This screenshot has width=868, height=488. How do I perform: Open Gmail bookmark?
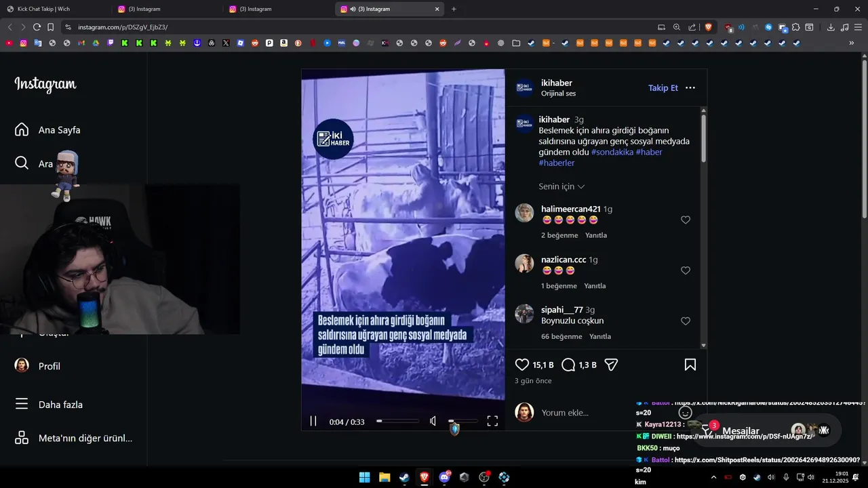coord(81,43)
